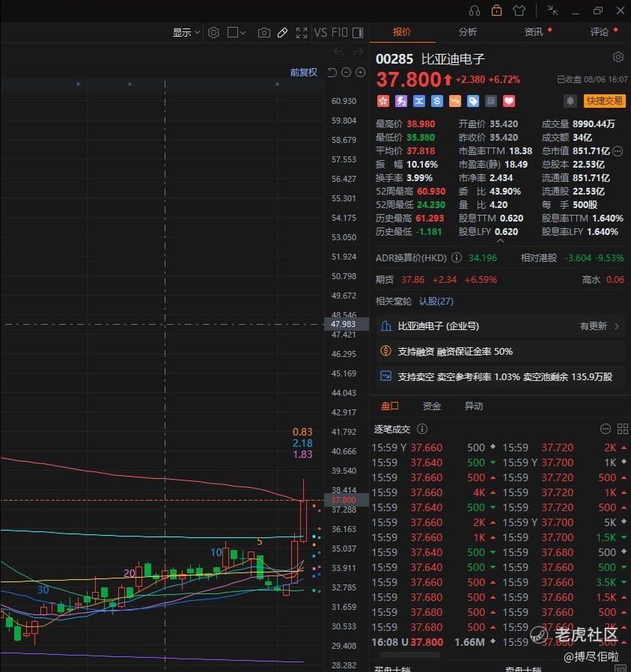631x672 pixels.
Task: Click the orange short-selling chart icon
Action: [455, 101]
